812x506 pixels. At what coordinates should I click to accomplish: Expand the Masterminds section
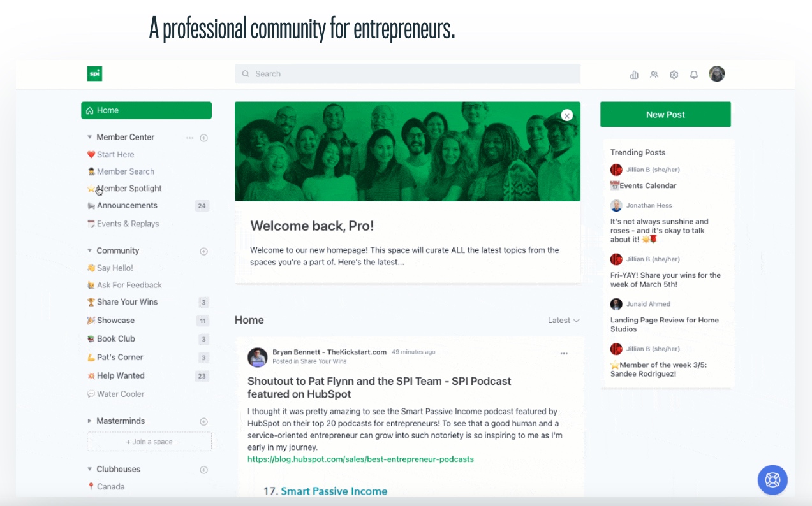[89, 421]
